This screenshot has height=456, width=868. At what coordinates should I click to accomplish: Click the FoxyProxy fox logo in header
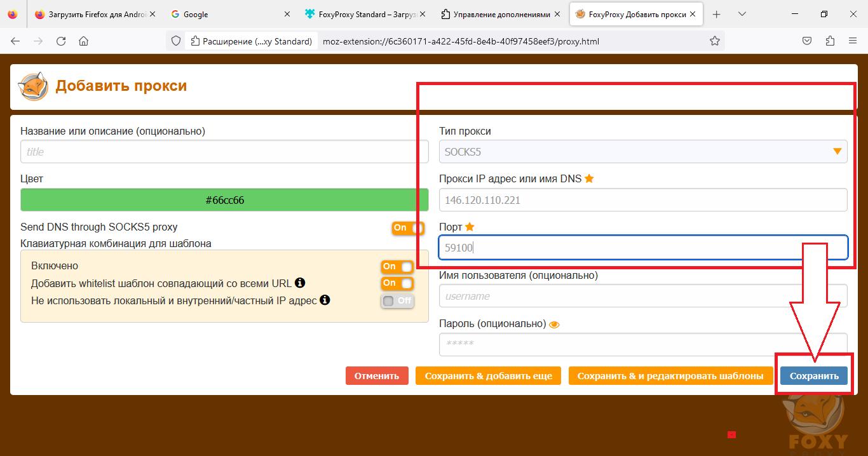pos(33,86)
